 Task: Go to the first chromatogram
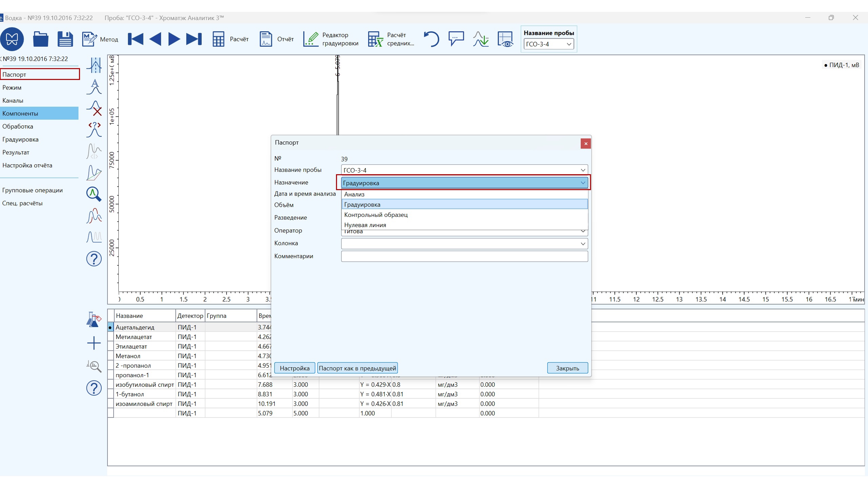[x=136, y=39]
